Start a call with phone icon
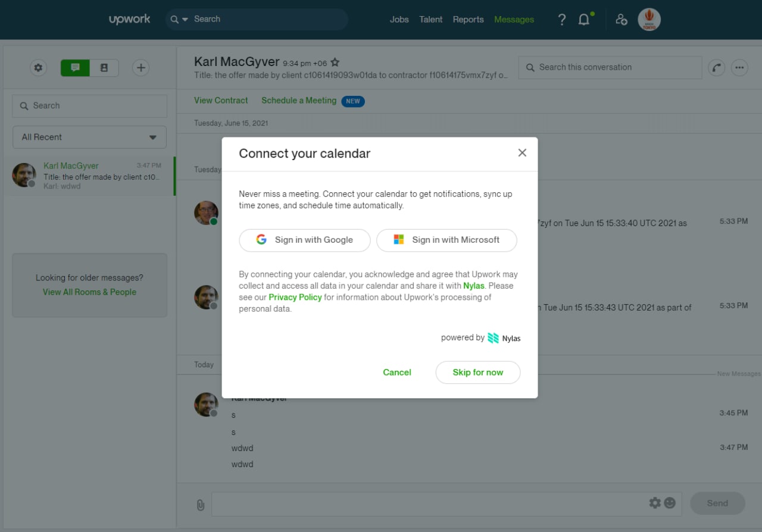 (716, 68)
